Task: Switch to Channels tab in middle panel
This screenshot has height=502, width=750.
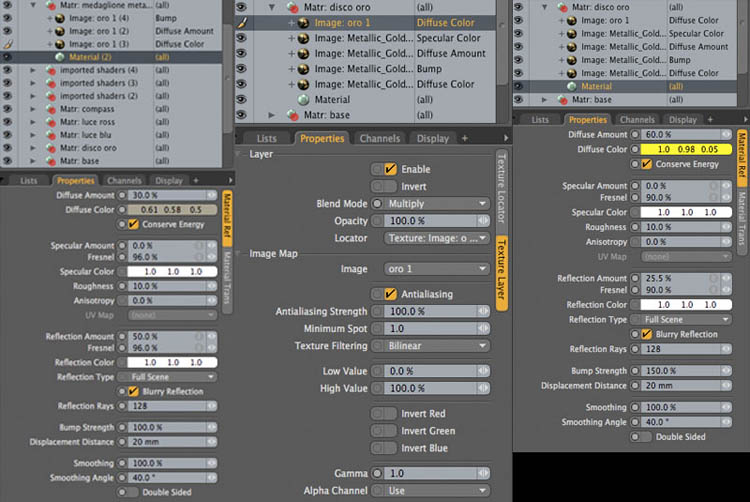Action: pos(380,139)
